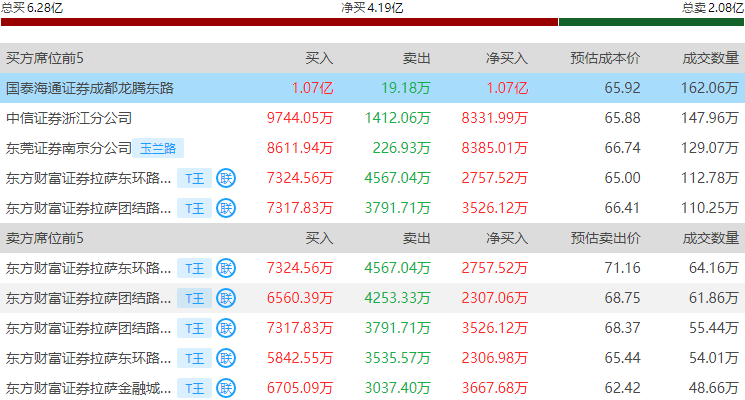Click the 联 icon in buyer row priced 65.00
Image resolution: width=745 pixels, height=400 pixels.
[226, 178]
